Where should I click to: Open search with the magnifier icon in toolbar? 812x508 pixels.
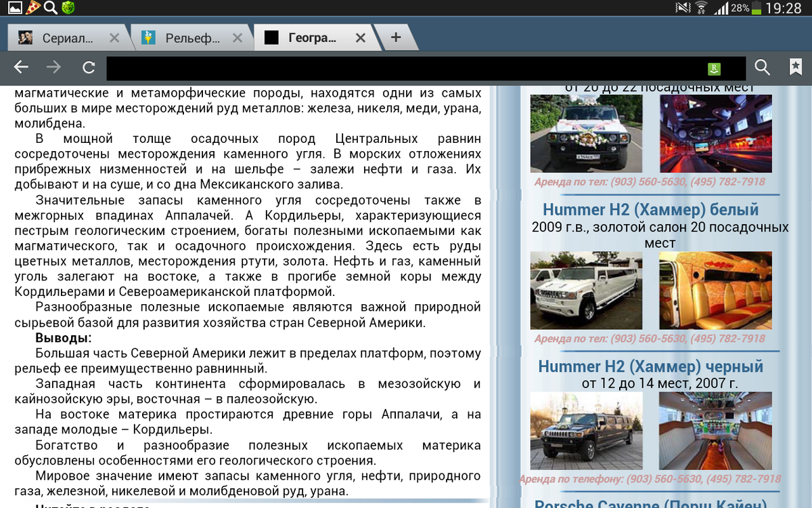[x=763, y=66]
